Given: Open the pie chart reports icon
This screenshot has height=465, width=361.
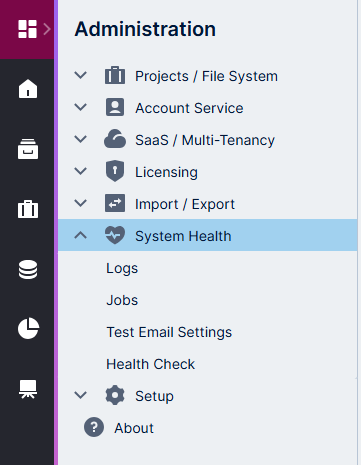Looking at the screenshot, I should pyautogui.click(x=28, y=328).
